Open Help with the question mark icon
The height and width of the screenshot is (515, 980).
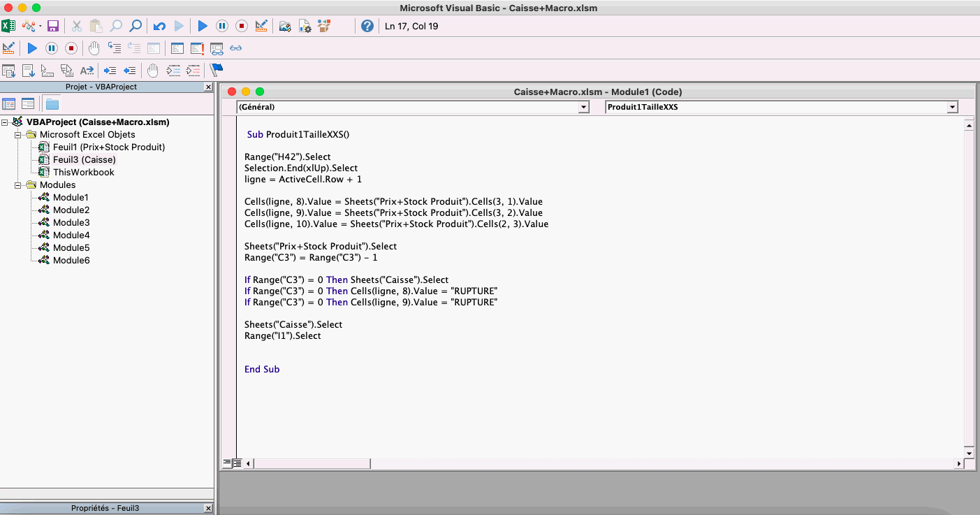367,27
